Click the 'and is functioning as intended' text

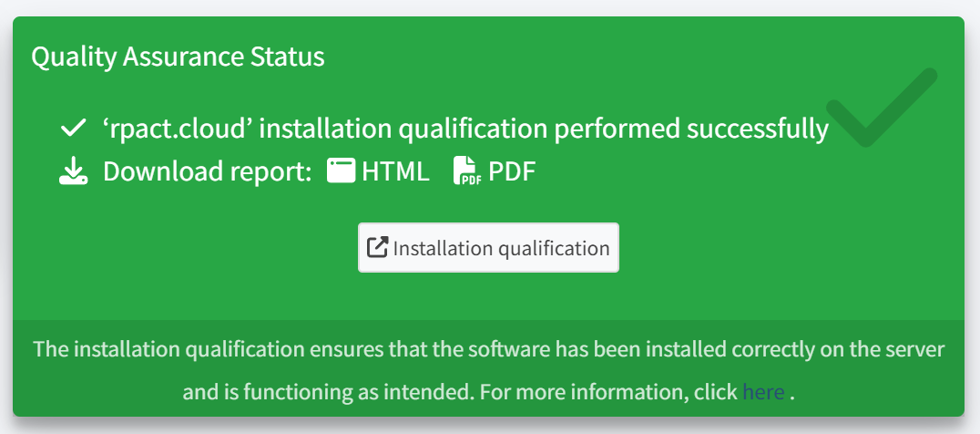[x=325, y=392]
